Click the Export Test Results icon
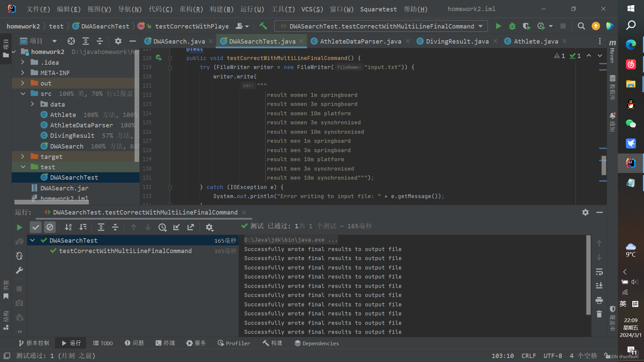The image size is (644, 362). click(x=191, y=227)
